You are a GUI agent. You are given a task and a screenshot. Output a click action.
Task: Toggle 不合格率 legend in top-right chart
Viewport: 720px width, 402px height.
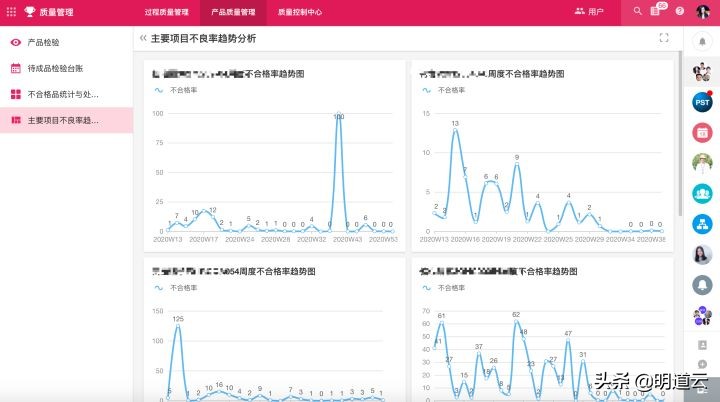pyautogui.click(x=444, y=90)
